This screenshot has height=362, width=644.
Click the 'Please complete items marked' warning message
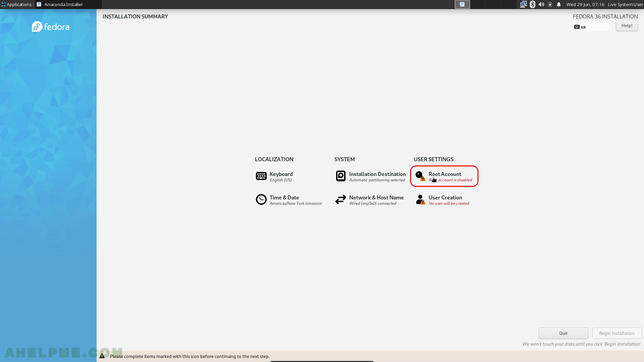tap(190, 356)
